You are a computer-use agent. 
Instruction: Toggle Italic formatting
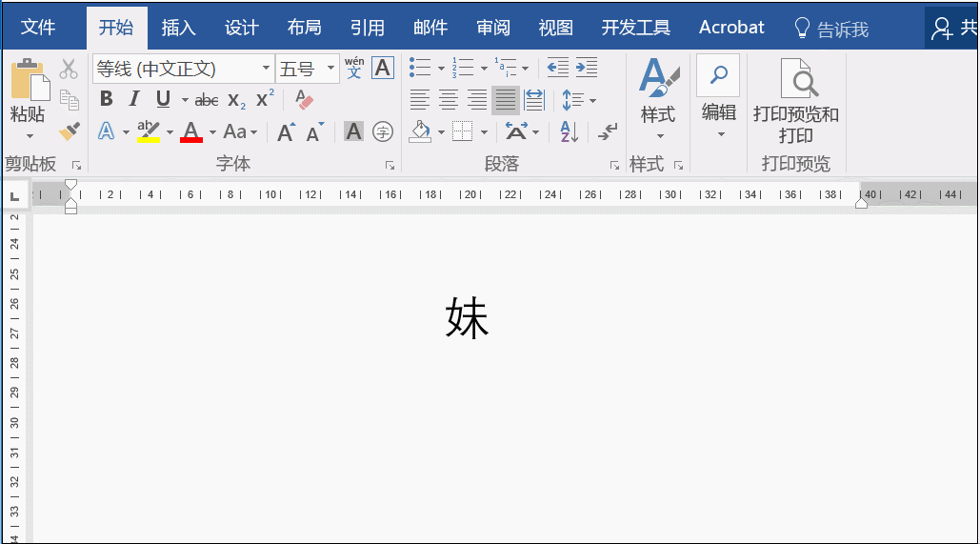click(x=133, y=99)
